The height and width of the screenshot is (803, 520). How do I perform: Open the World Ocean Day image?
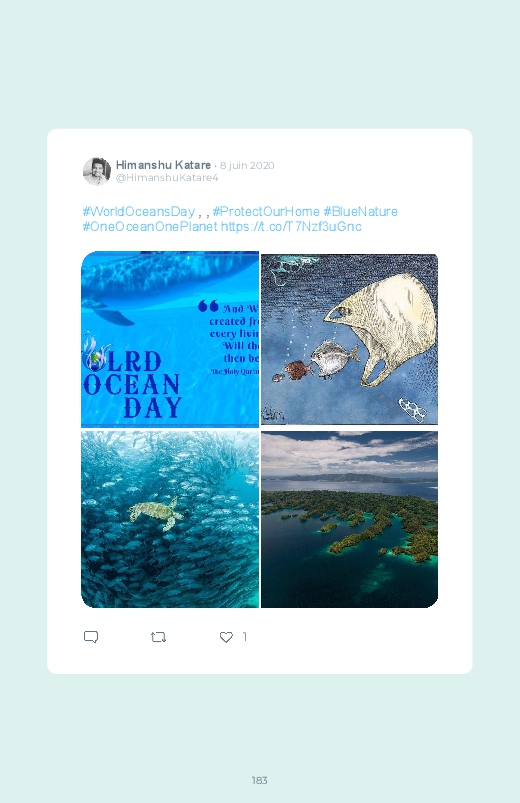pyautogui.click(x=170, y=339)
